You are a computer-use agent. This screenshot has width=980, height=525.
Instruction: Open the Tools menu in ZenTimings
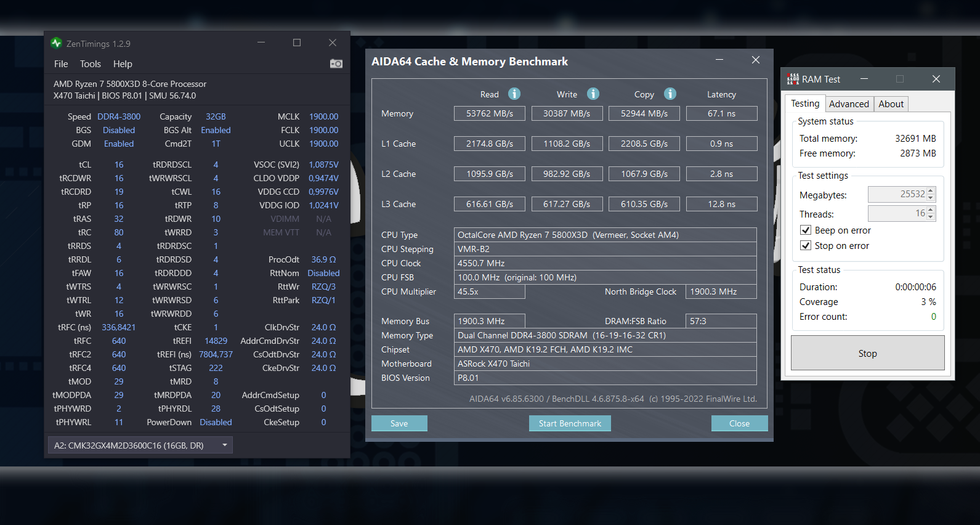pyautogui.click(x=91, y=63)
